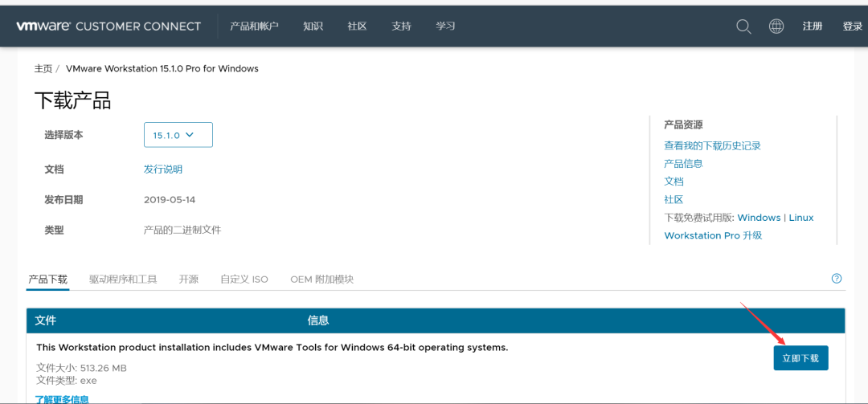Viewport: 868px width, 404px height.
Task: Switch to 驱动程序和工具 tab
Action: click(123, 279)
